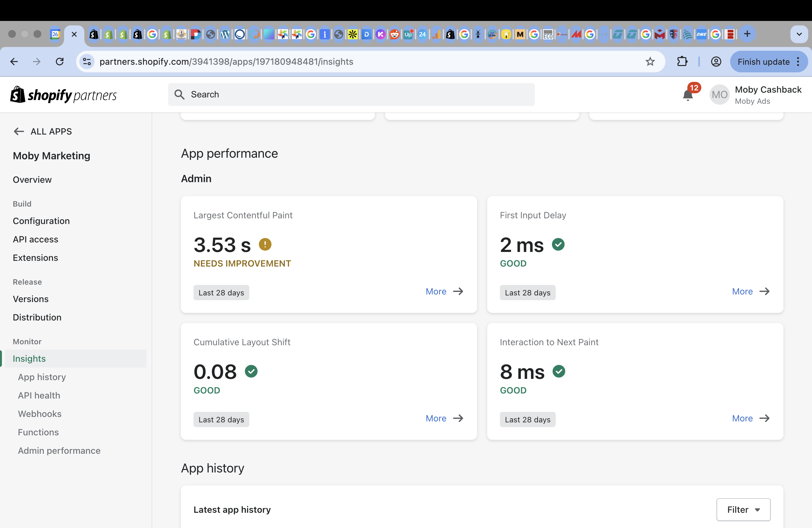The height and width of the screenshot is (528, 812).
Task: Click Last 28 days on First Input Delay
Action: point(527,293)
